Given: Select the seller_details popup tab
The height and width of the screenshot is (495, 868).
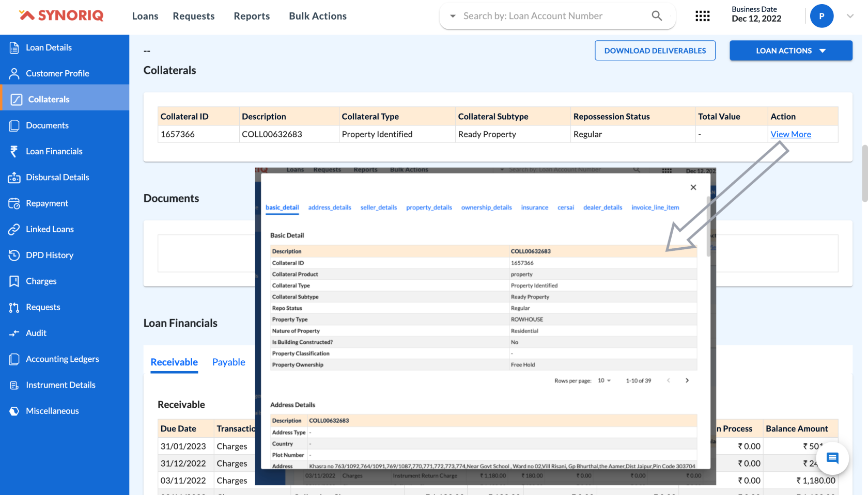Looking at the screenshot, I should (379, 207).
